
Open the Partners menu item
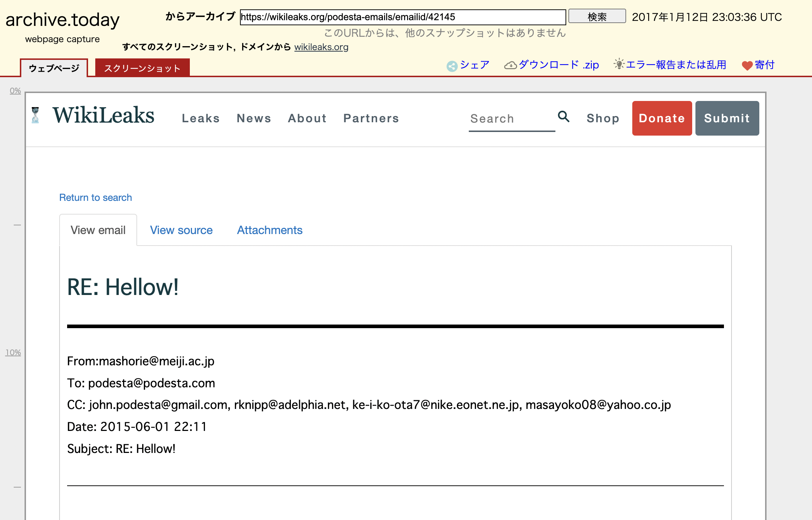coord(371,118)
